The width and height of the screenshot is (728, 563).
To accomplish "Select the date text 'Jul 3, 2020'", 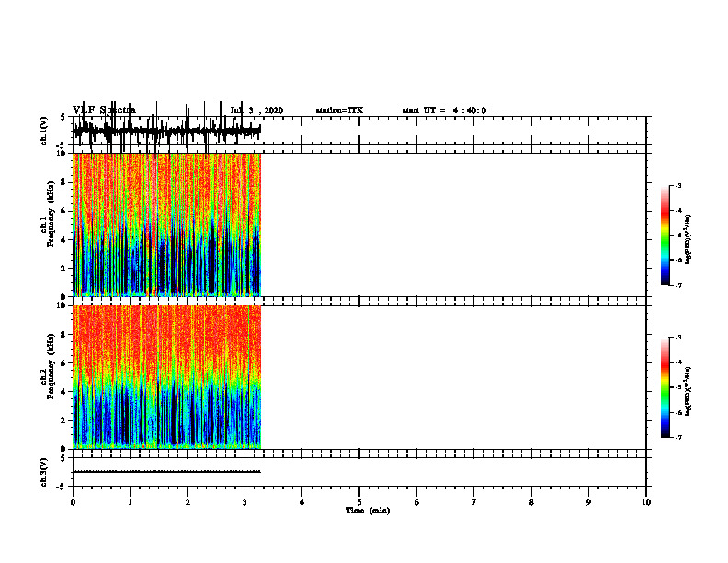I will 256,110.
